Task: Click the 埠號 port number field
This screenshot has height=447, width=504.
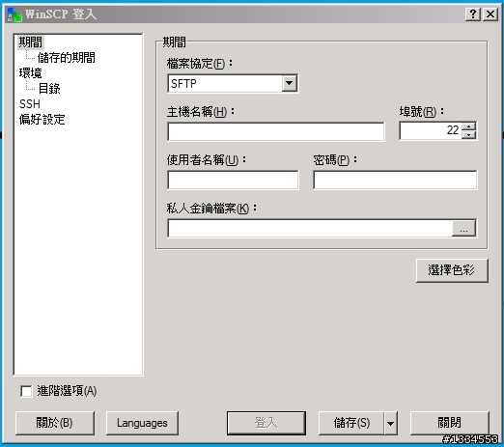Action: (x=431, y=130)
